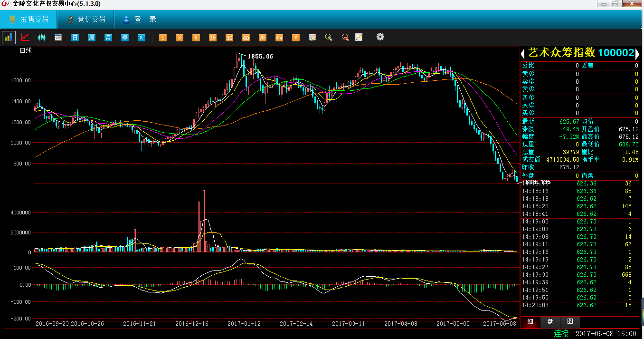Viewport: 644px width, 339px height.
Task: Click the 日线 chart label
Action: pos(25,51)
